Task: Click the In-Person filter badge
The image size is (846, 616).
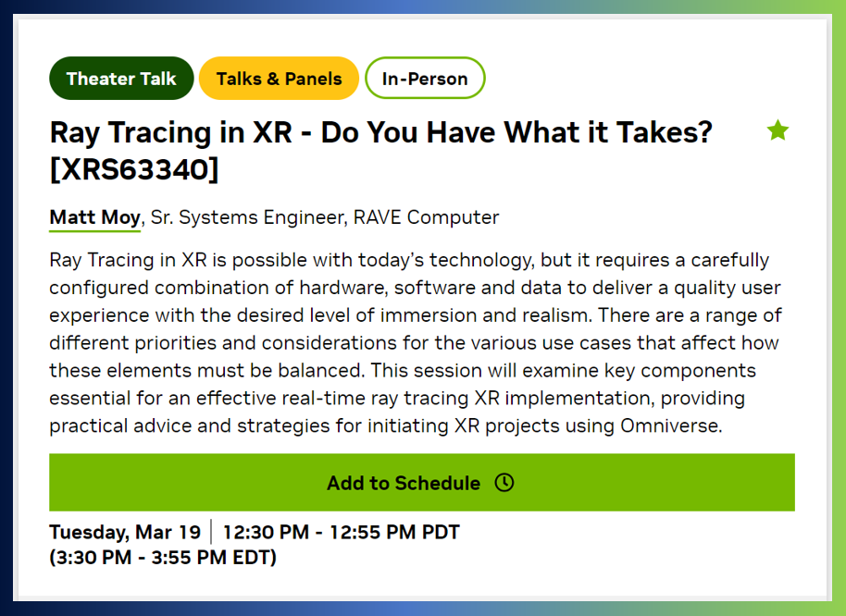Action: pyautogui.click(x=425, y=78)
